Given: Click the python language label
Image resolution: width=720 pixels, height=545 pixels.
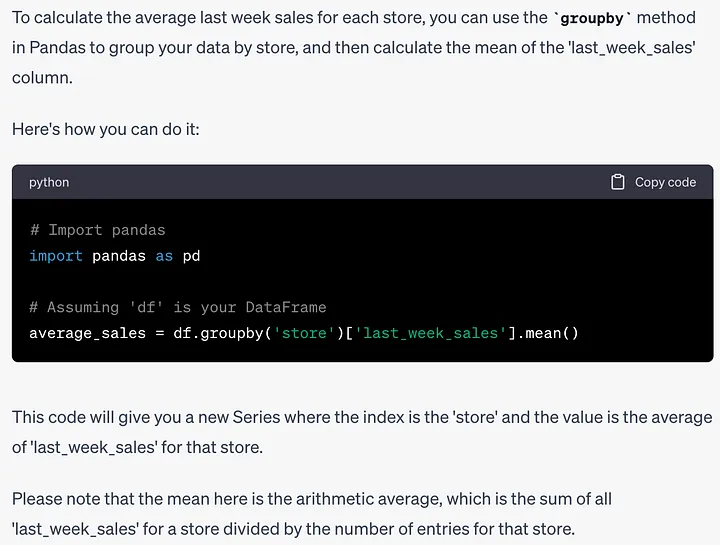Looking at the screenshot, I should (x=49, y=182).
